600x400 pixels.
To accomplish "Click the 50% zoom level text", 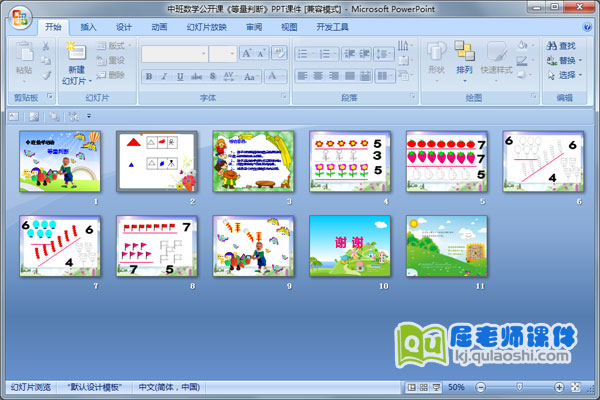I will (x=456, y=387).
